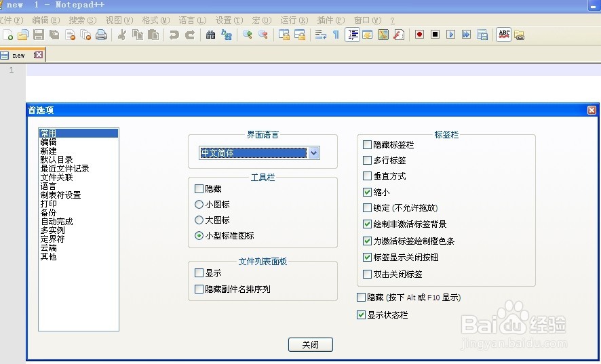Image resolution: width=601 pixels, height=364 pixels.
Task: Check the 隐藏标签栏 checkbox
Action: 367,144
